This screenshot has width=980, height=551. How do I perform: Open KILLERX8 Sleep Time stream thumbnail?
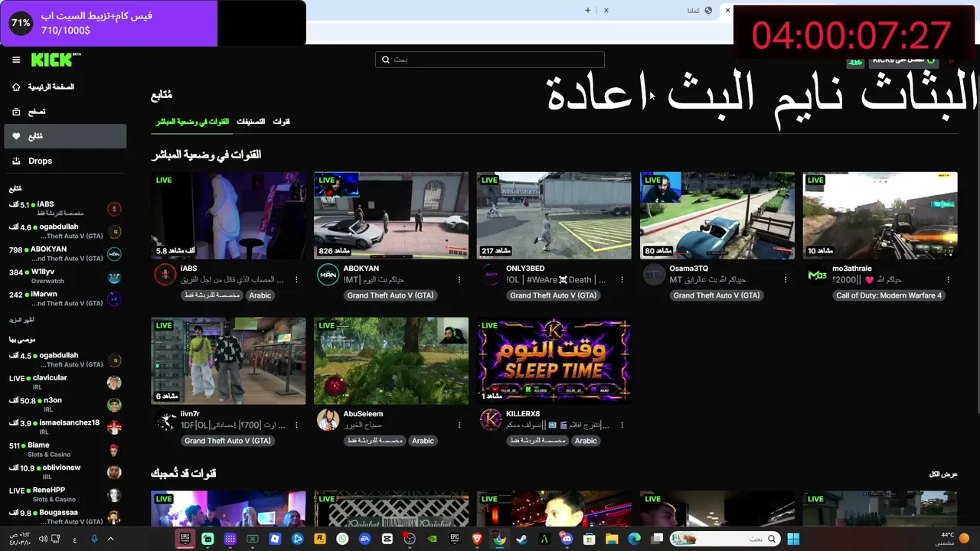click(554, 361)
